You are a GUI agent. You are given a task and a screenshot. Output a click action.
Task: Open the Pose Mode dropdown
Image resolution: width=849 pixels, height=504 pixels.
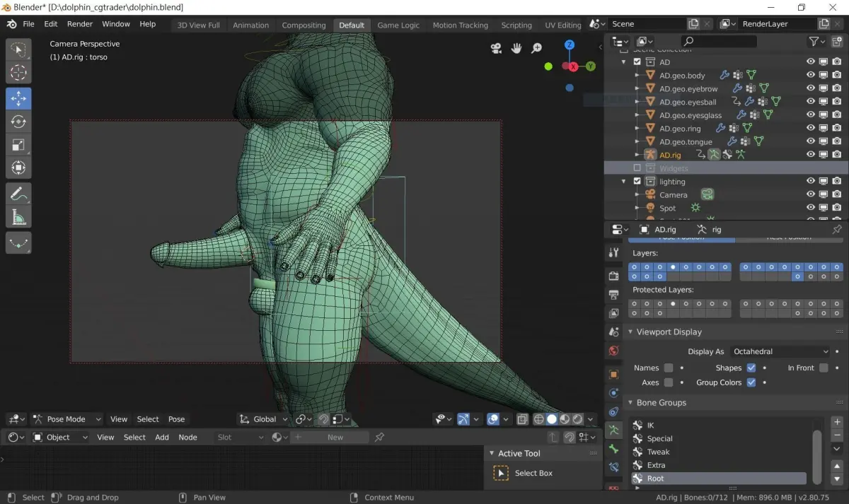pyautogui.click(x=67, y=419)
